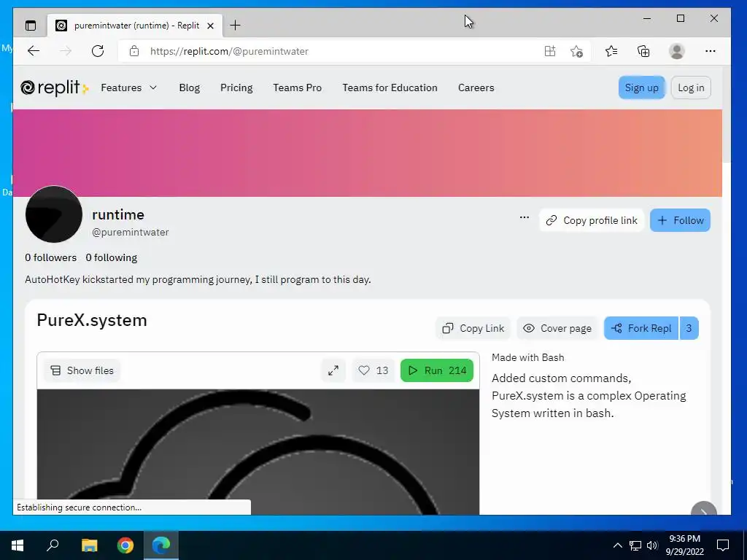Image resolution: width=747 pixels, height=560 pixels.
Task: Open the volume tray icon
Action: tap(652, 545)
